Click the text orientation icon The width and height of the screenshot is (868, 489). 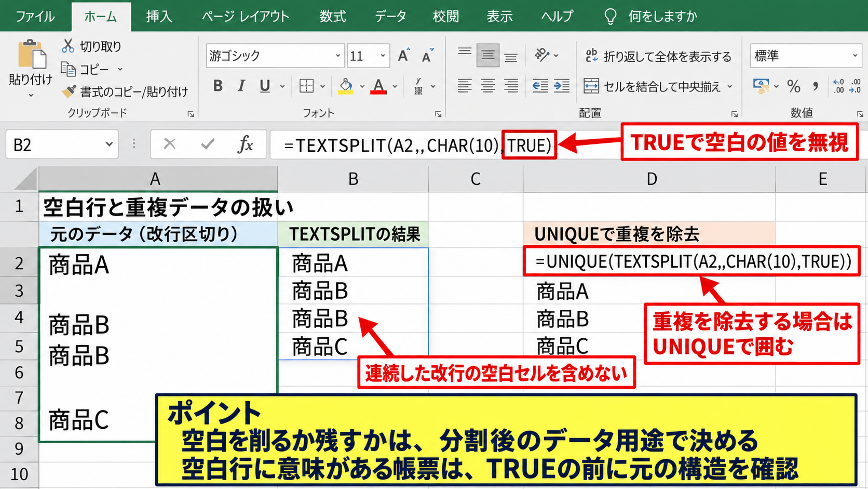[542, 55]
